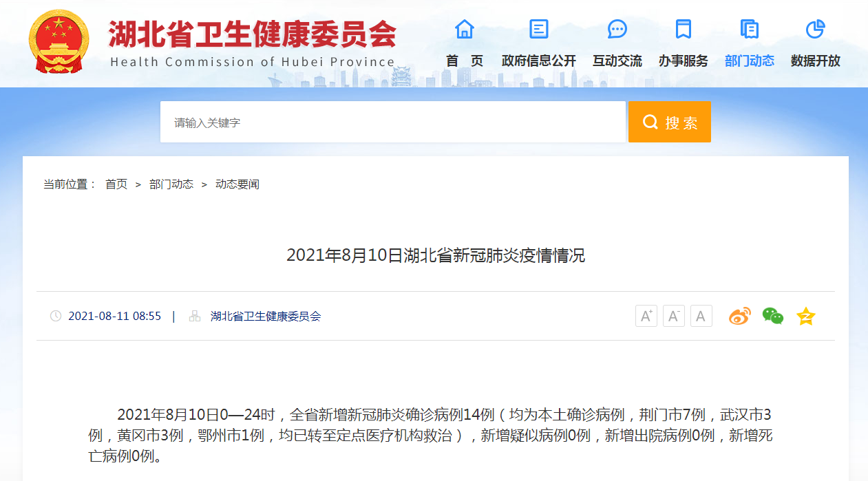The width and height of the screenshot is (868, 481).
Task: Go to 部门动态 in the breadcrumb
Action: coord(171,184)
